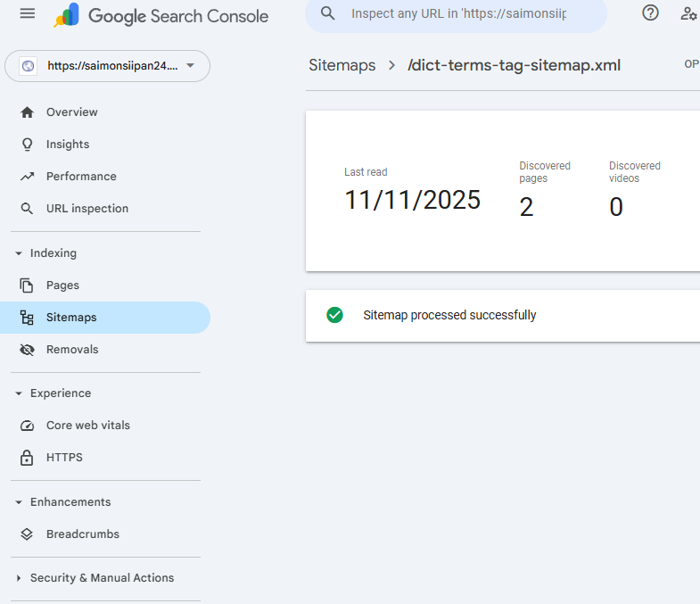700x604 pixels.
Task: Click the Overview home icon
Action: click(x=28, y=112)
